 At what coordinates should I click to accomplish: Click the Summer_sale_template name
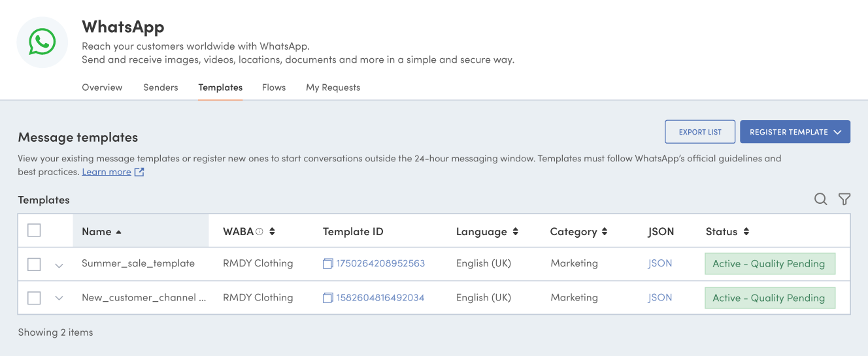(x=138, y=263)
